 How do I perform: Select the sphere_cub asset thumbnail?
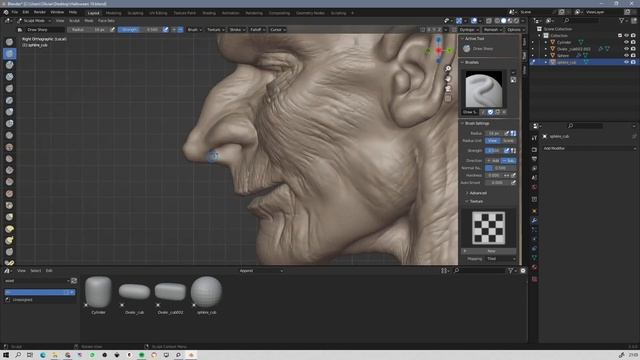point(207,292)
